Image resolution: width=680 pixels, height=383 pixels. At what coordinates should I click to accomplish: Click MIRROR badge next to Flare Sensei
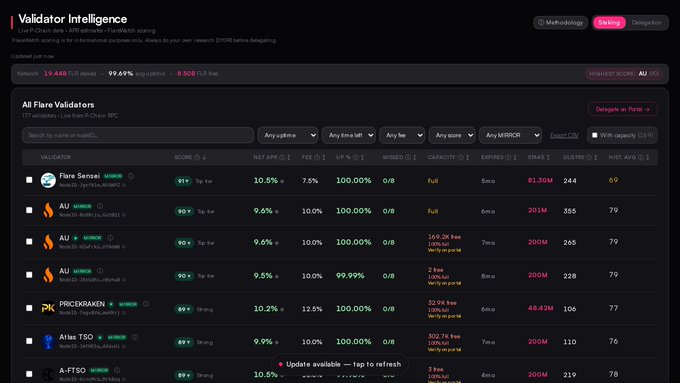click(x=113, y=176)
